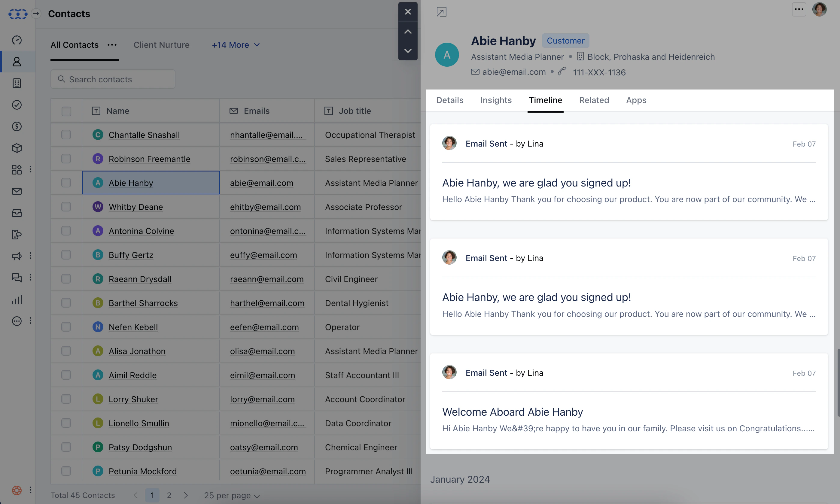
Task: Click abie@email.com in contact header
Action: point(513,72)
